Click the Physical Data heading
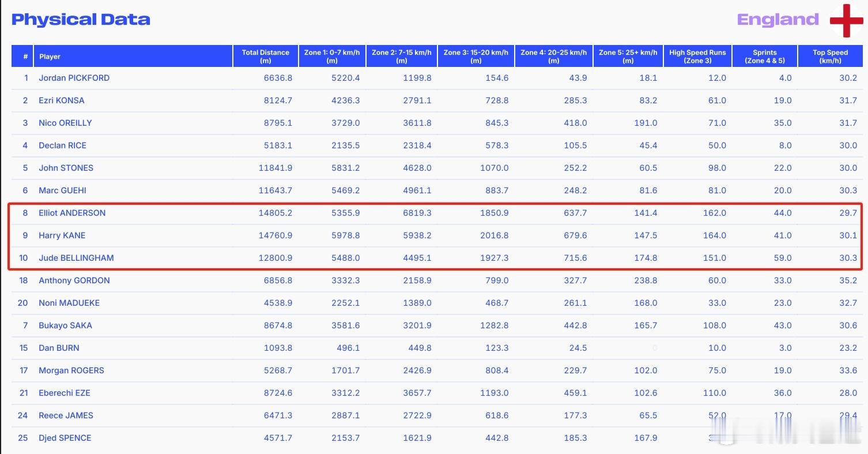868x454 pixels. pyautogui.click(x=81, y=20)
